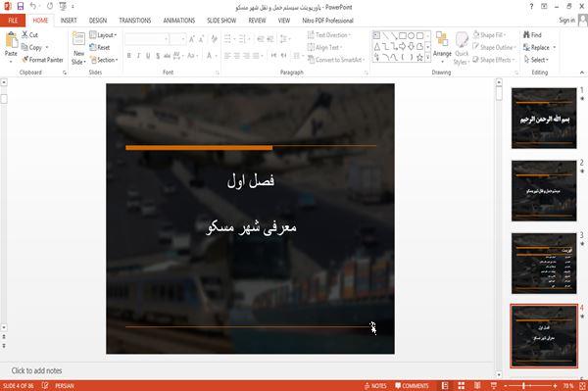
Task: Save the presentation using the floppy disk icon
Action: (21, 7)
